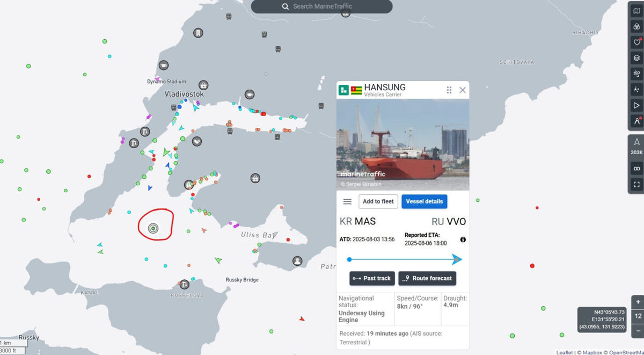Open the map layers stack icon
The height and width of the screenshot is (355, 644).
pos(636,58)
